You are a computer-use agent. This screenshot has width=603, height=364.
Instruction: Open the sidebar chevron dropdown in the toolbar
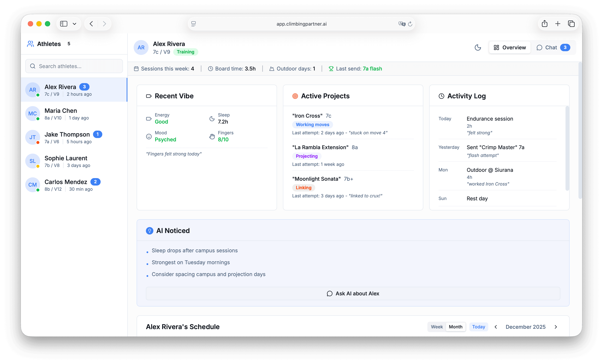[75, 24]
